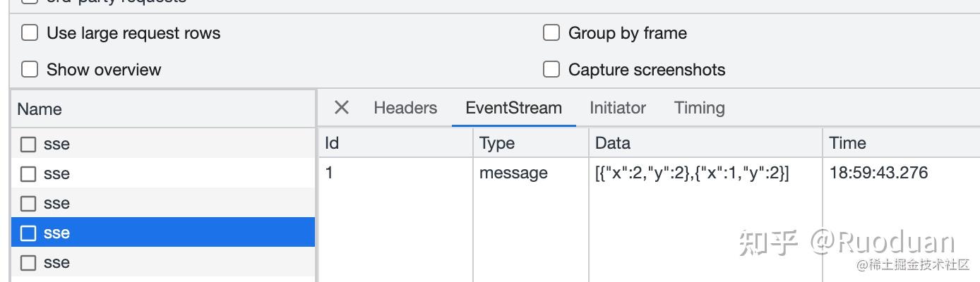Click the Data column header
The image size is (980, 282).
(x=612, y=143)
